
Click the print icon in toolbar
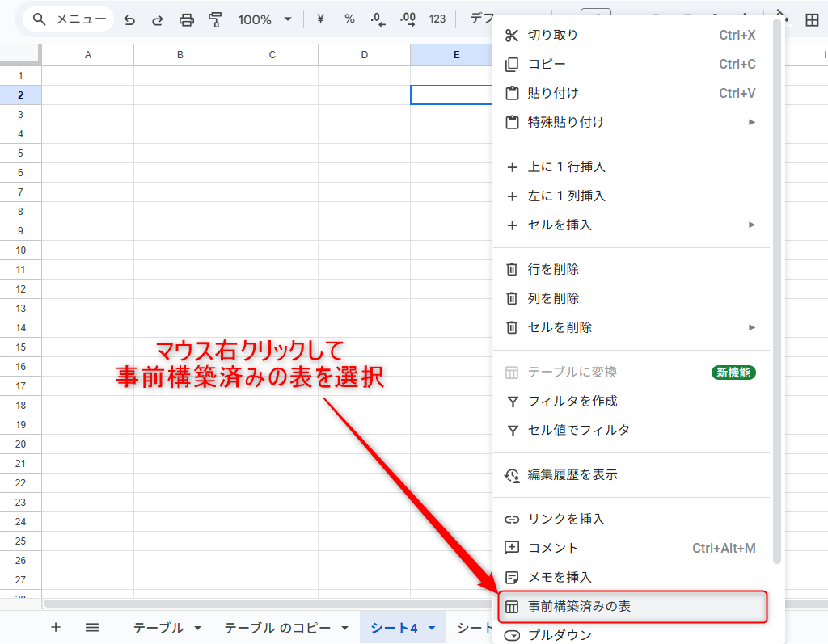(187, 19)
